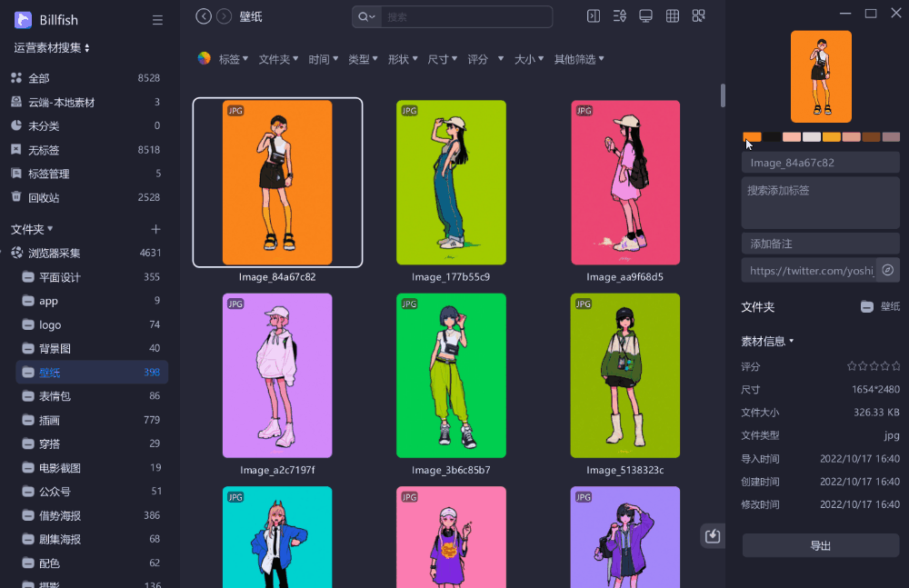Go forward with the right arrow button
The width and height of the screenshot is (909, 588).
pyautogui.click(x=224, y=16)
